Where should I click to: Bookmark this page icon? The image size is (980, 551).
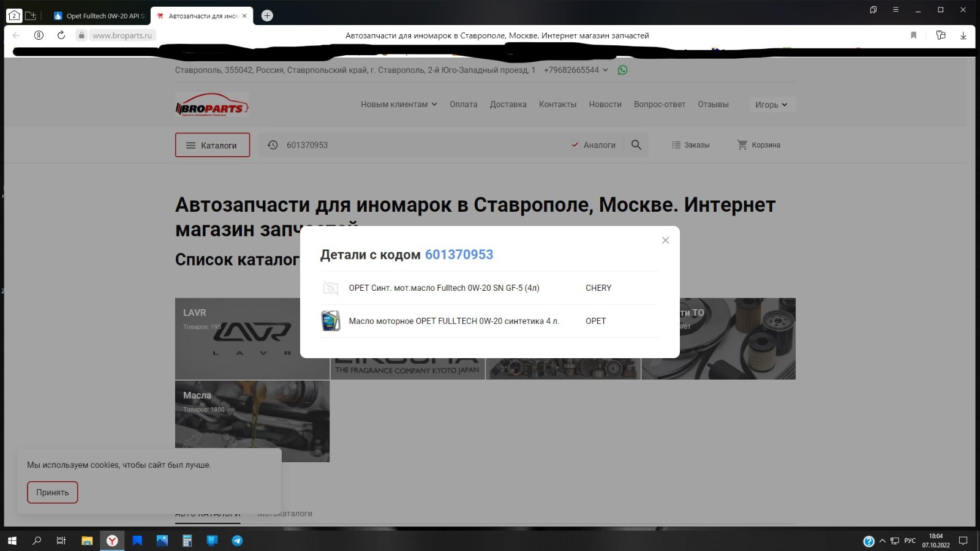click(x=913, y=35)
